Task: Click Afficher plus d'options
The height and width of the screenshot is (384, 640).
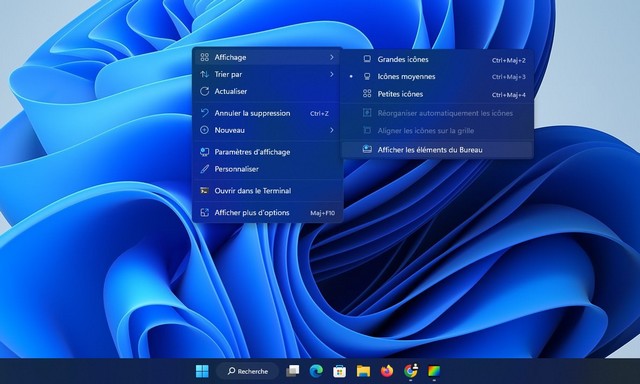Action: pos(267,213)
